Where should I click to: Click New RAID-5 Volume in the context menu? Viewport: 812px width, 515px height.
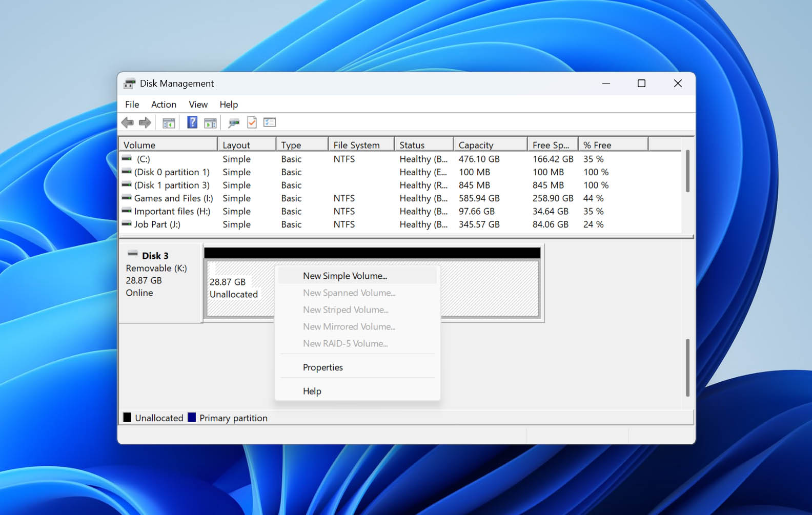(x=357, y=343)
